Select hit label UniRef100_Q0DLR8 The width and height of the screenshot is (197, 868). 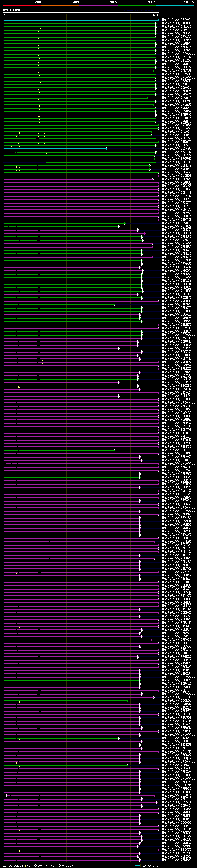(177, 33)
